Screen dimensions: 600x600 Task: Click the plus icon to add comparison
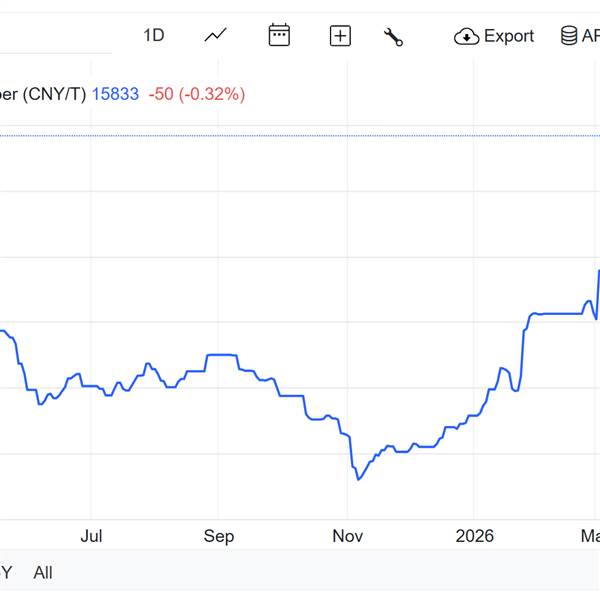point(340,36)
